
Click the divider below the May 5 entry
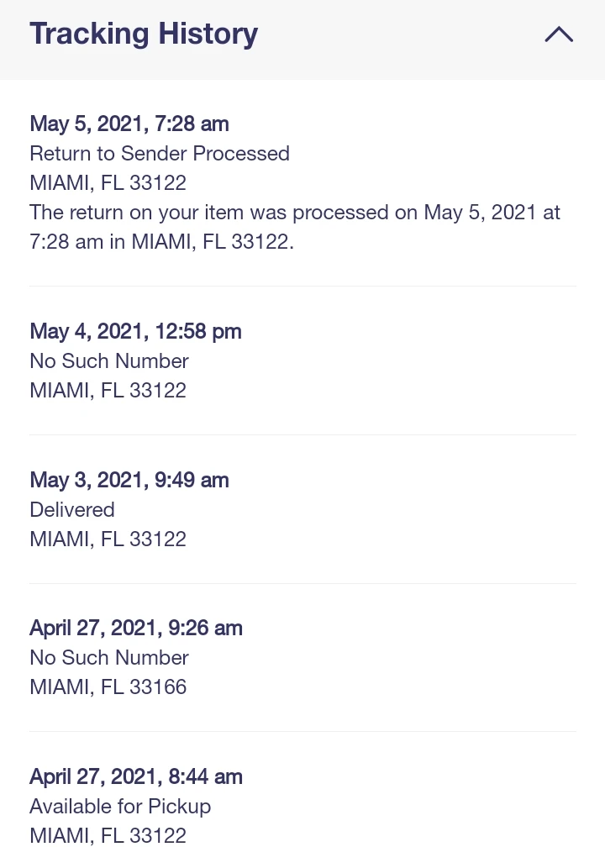pos(302,286)
